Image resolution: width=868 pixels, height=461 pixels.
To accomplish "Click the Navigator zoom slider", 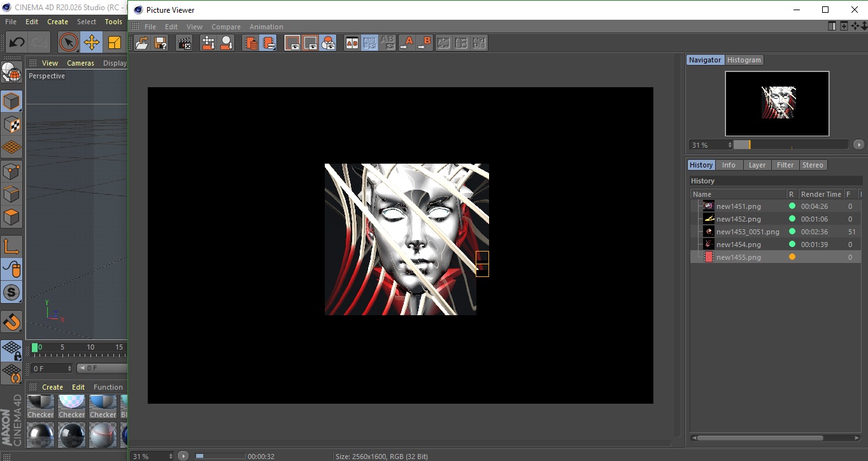I will coord(790,145).
